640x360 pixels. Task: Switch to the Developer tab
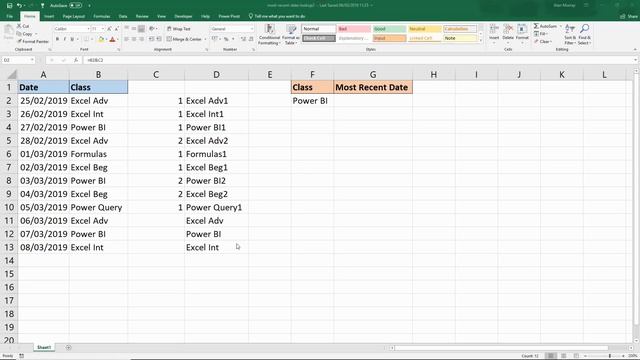pyautogui.click(x=183, y=16)
